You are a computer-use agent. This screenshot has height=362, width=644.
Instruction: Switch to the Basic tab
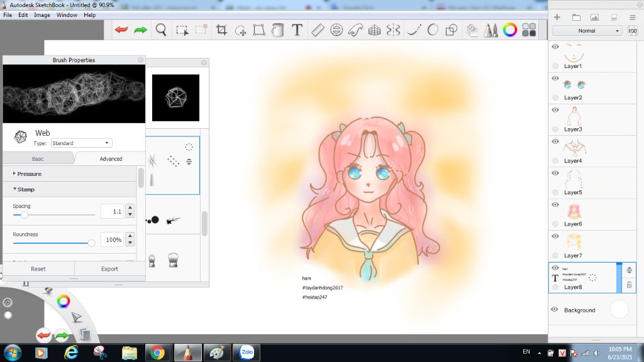[x=38, y=159]
